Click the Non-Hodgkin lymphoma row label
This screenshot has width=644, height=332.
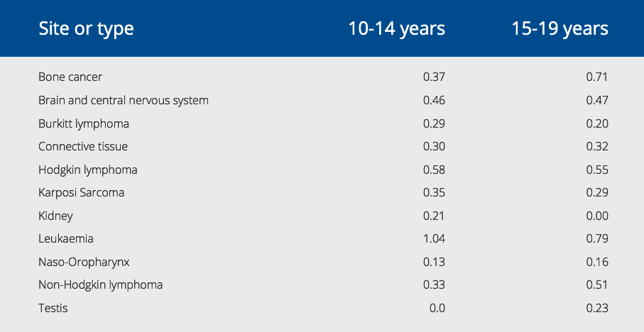[x=101, y=285]
